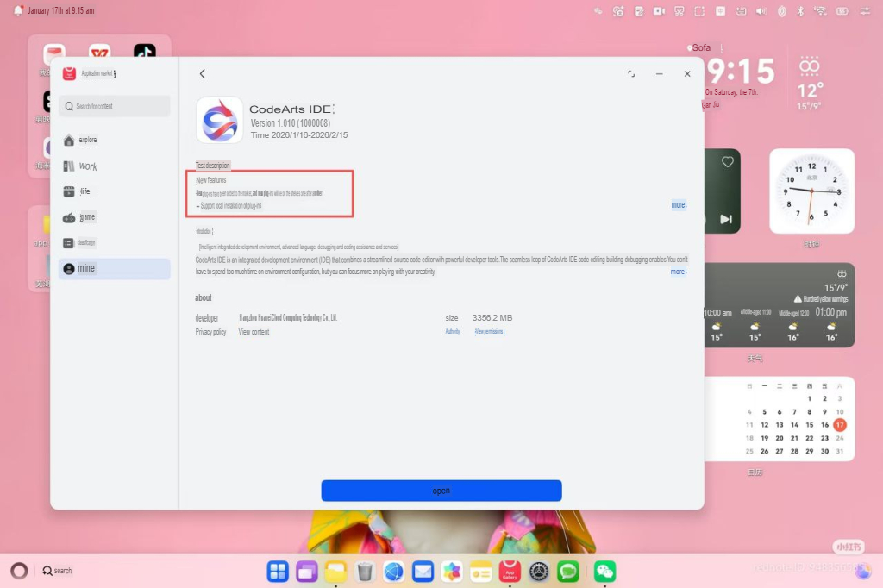883x588 pixels.
Task: Open the Files folder in the dock
Action: tap(335, 572)
